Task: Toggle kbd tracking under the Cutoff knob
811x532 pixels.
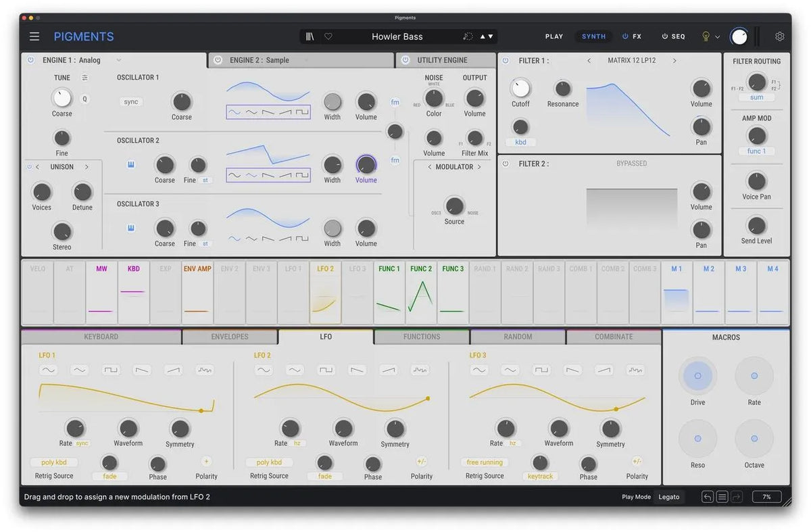Action: [520, 142]
